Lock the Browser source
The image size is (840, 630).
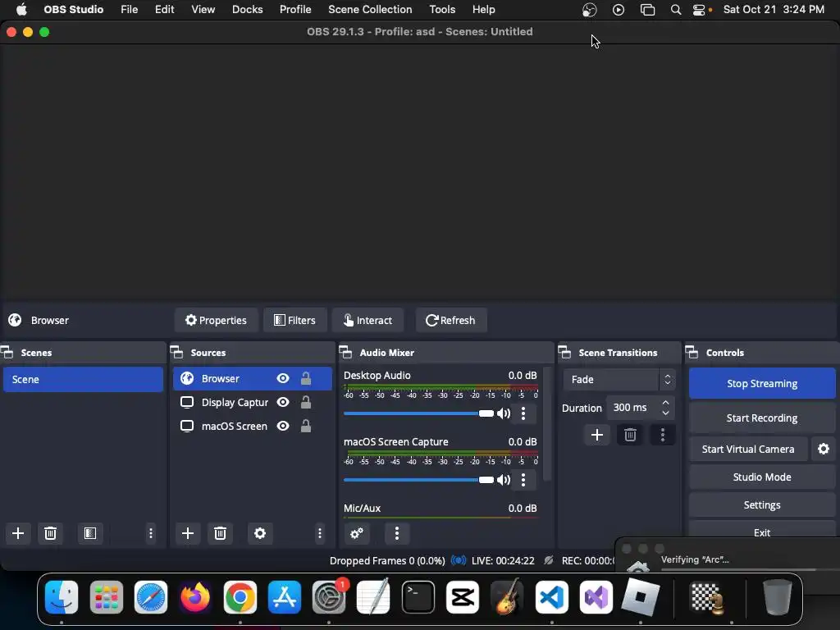(x=306, y=379)
